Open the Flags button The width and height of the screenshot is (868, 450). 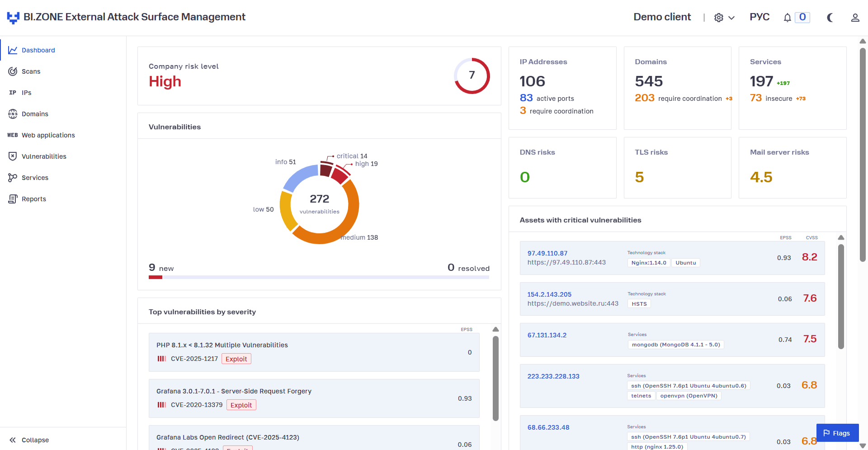click(837, 433)
